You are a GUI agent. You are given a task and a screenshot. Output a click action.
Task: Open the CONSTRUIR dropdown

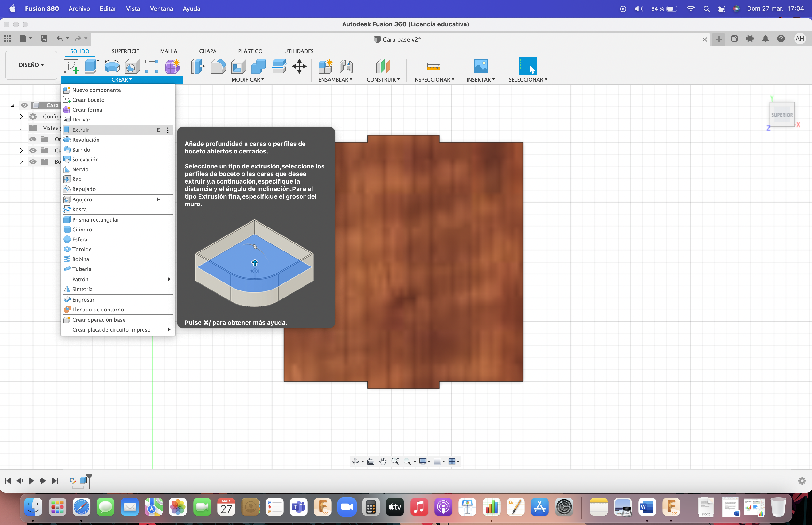click(x=383, y=79)
